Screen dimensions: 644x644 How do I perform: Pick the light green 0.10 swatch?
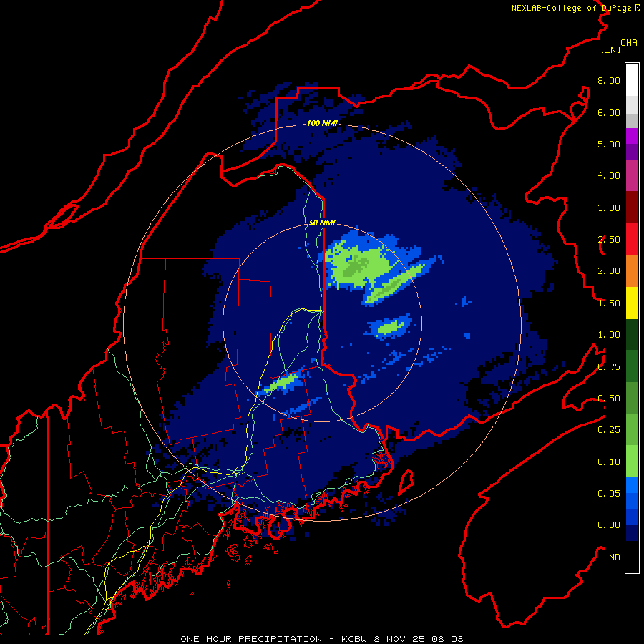pyautogui.click(x=632, y=462)
